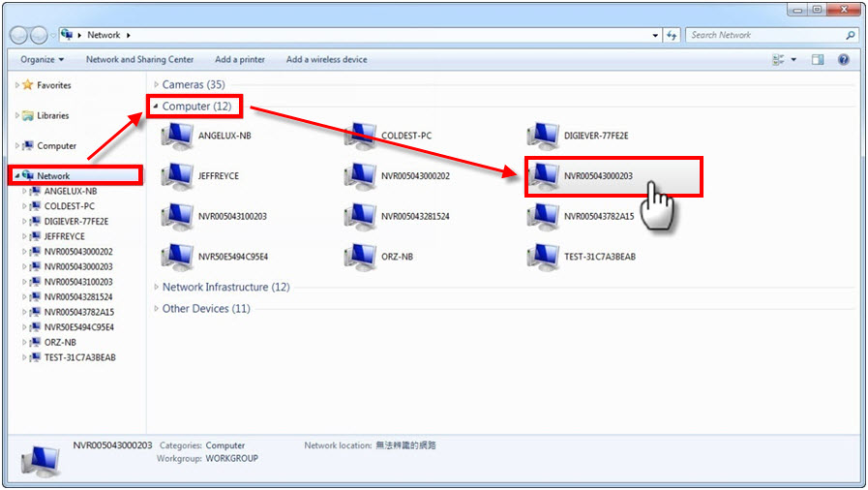
Task: Open Network and Sharing Center
Action: (x=139, y=60)
